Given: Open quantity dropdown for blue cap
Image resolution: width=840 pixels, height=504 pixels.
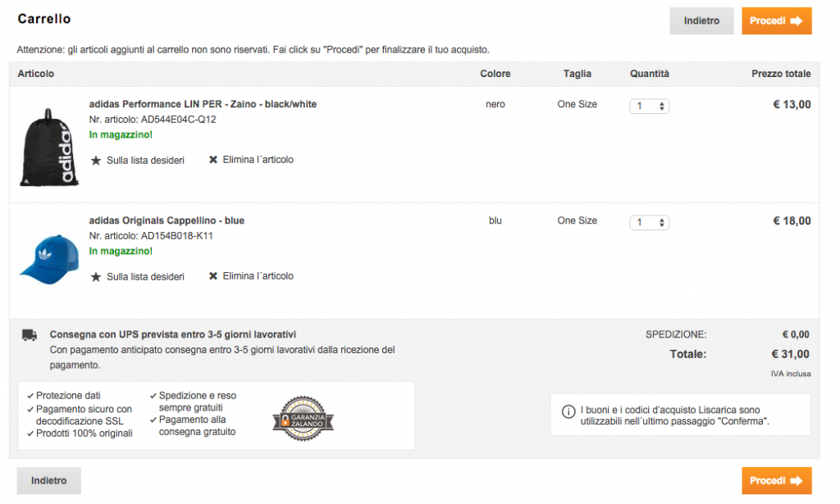Looking at the screenshot, I should 650,222.
